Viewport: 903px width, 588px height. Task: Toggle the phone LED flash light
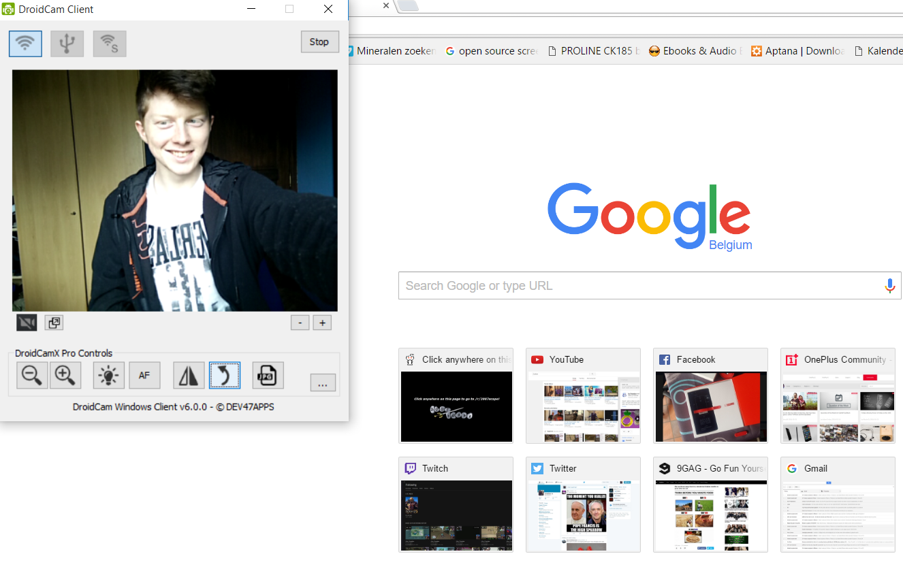[109, 375]
